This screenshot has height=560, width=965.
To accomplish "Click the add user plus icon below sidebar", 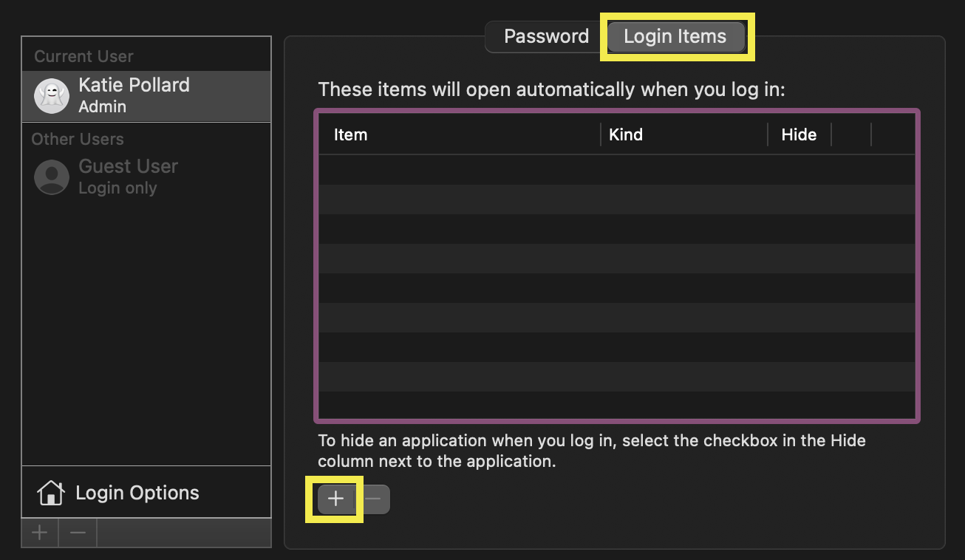I will (39, 532).
